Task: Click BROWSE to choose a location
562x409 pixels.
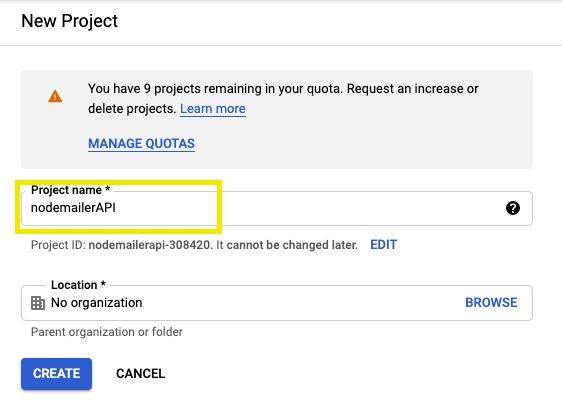Action: pyautogui.click(x=491, y=303)
